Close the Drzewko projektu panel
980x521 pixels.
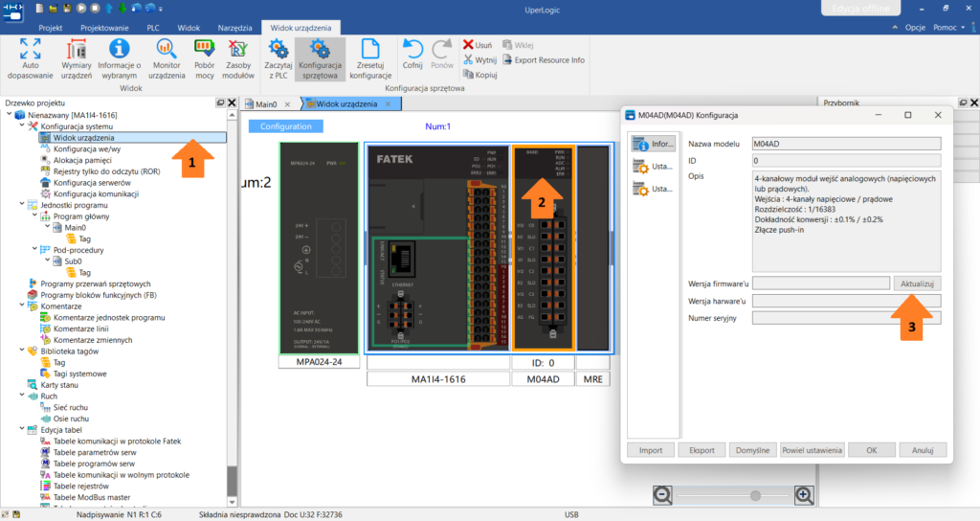(232, 102)
